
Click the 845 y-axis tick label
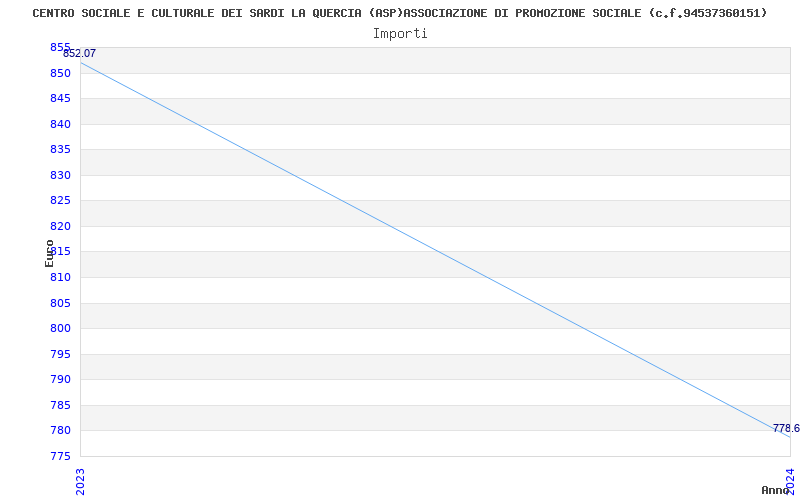click(x=60, y=98)
